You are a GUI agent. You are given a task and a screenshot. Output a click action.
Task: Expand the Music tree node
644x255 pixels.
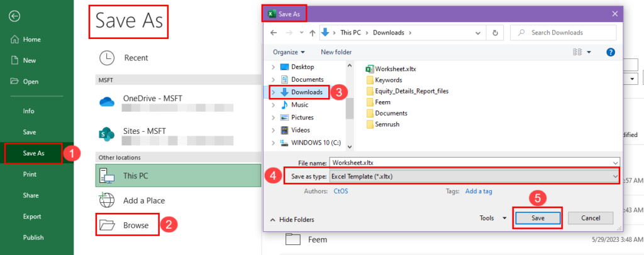point(274,105)
